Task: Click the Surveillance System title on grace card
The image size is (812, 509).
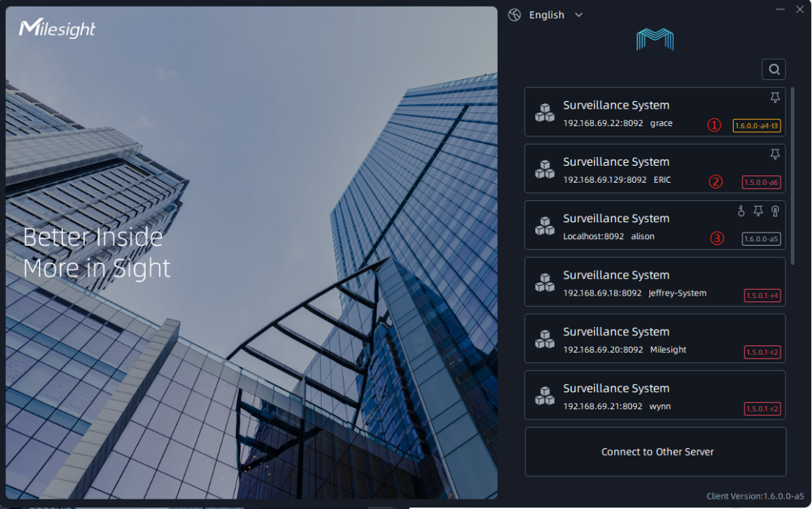Action: [x=616, y=105]
